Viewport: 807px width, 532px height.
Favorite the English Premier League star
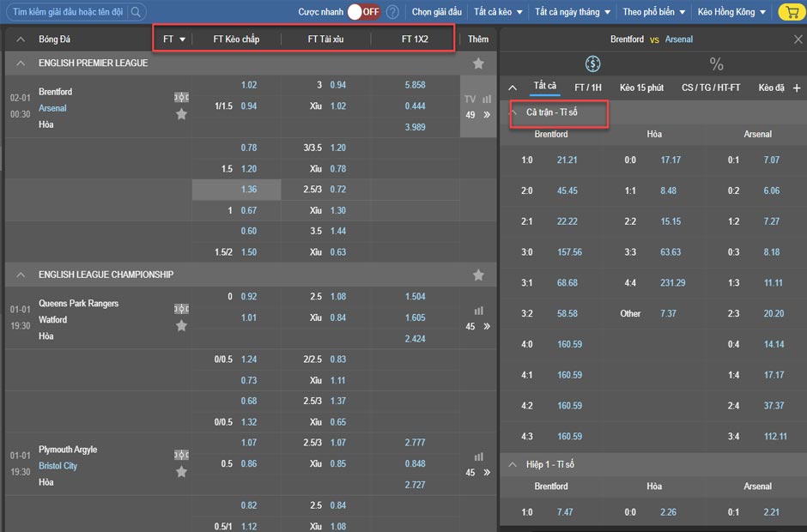point(478,63)
